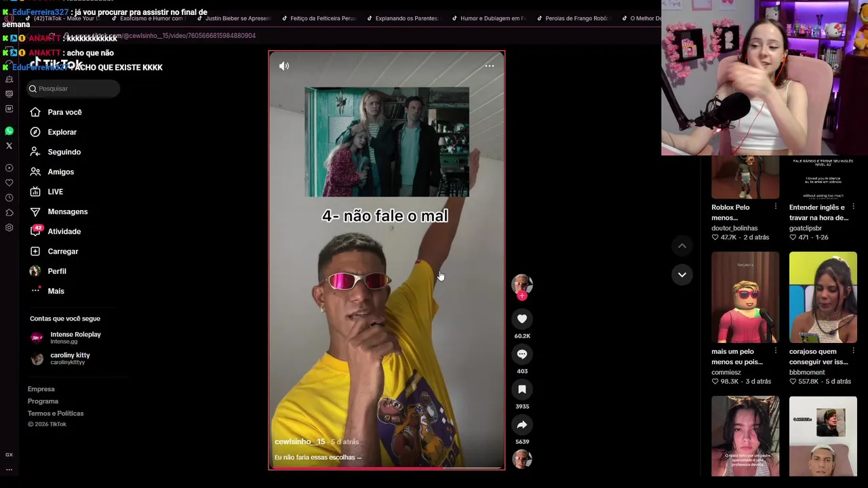Image resolution: width=868 pixels, height=488 pixels.
Task: Open the 'mais um pelo menos eu pois' video thumbnail
Action: click(745, 298)
